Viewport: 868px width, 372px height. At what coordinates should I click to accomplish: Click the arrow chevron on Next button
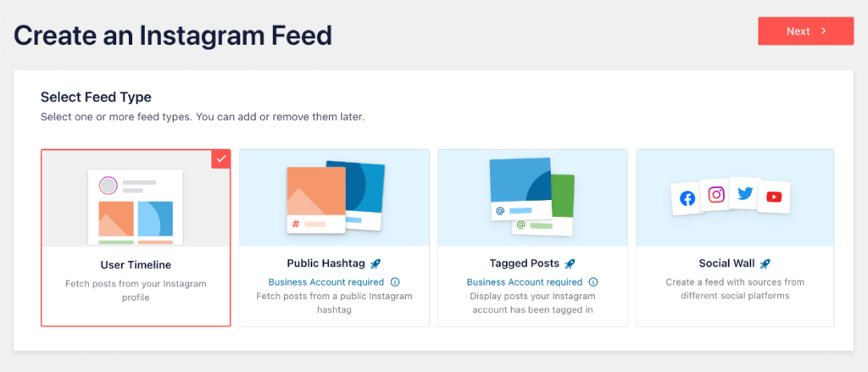pyautogui.click(x=824, y=31)
